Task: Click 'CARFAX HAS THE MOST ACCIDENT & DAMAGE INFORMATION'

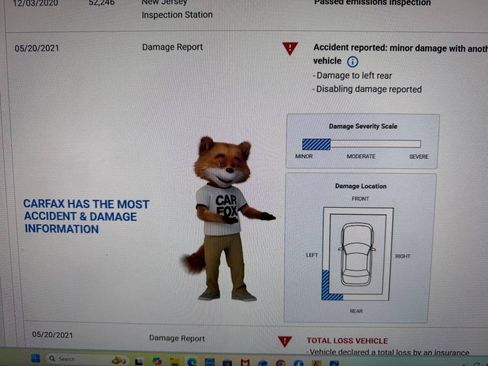Action: 86,217
